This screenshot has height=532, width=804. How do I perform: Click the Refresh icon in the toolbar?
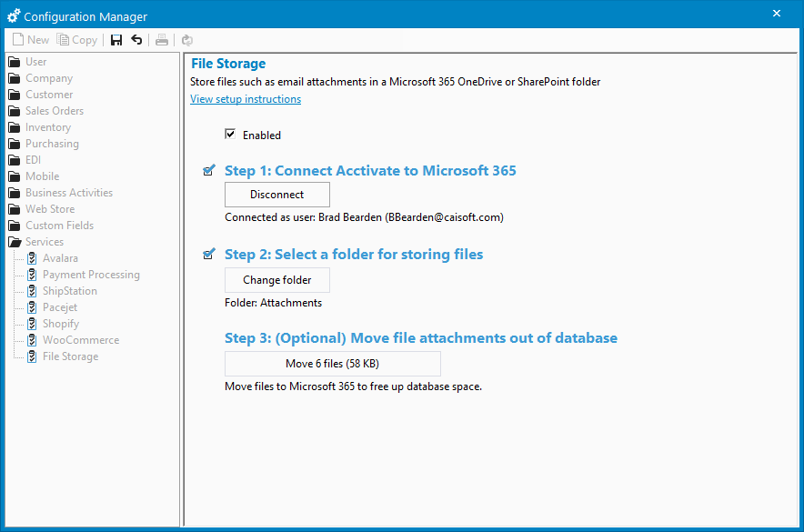186,39
